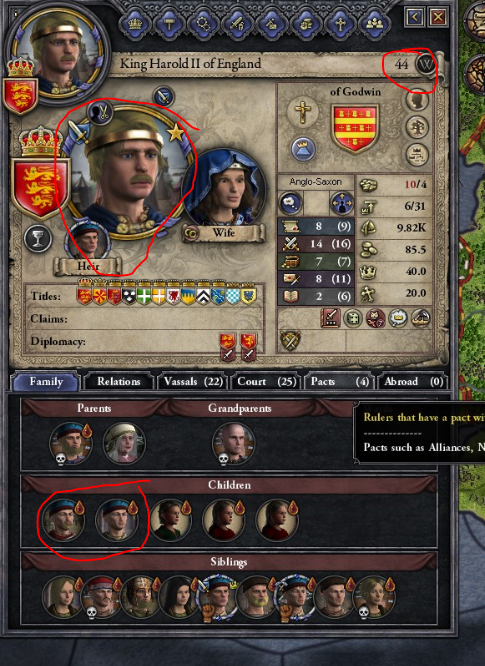The width and height of the screenshot is (485, 666).
Task: Click the religion cross icon
Action: (302, 112)
